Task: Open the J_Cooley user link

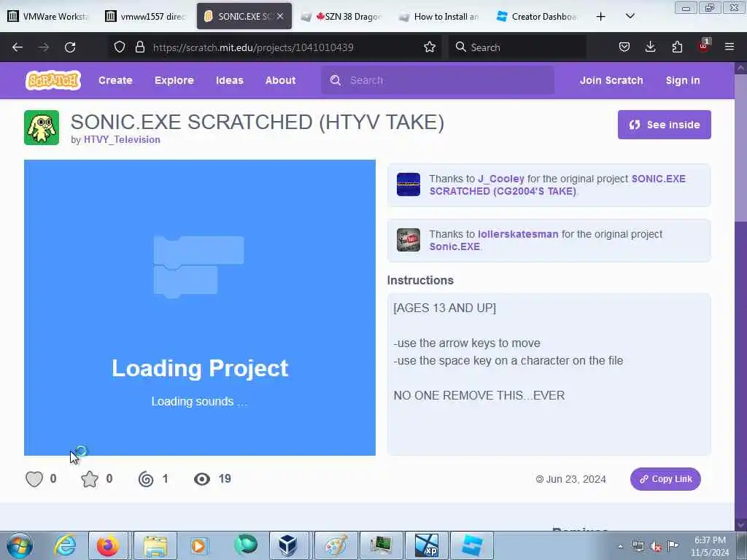Action: pyautogui.click(x=500, y=179)
